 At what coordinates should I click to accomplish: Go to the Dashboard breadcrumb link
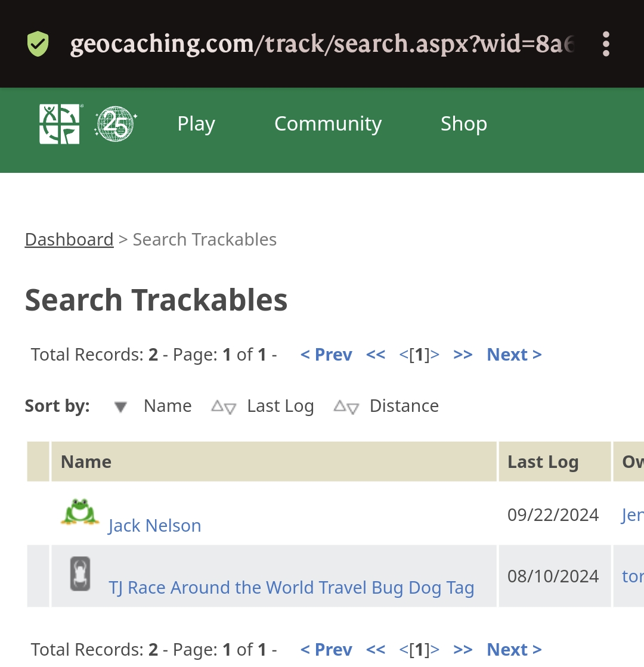(69, 240)
